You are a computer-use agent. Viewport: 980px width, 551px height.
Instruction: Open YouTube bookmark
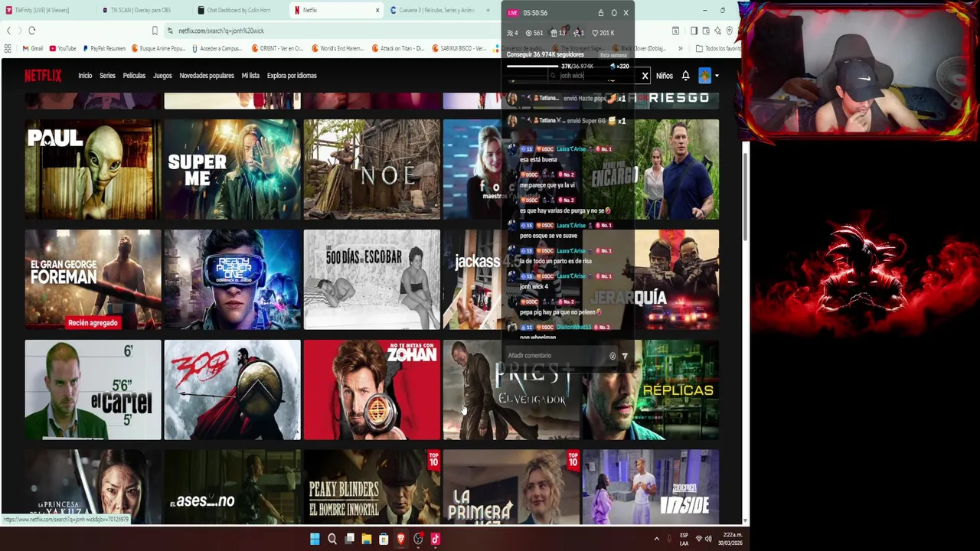coord(63,48)
